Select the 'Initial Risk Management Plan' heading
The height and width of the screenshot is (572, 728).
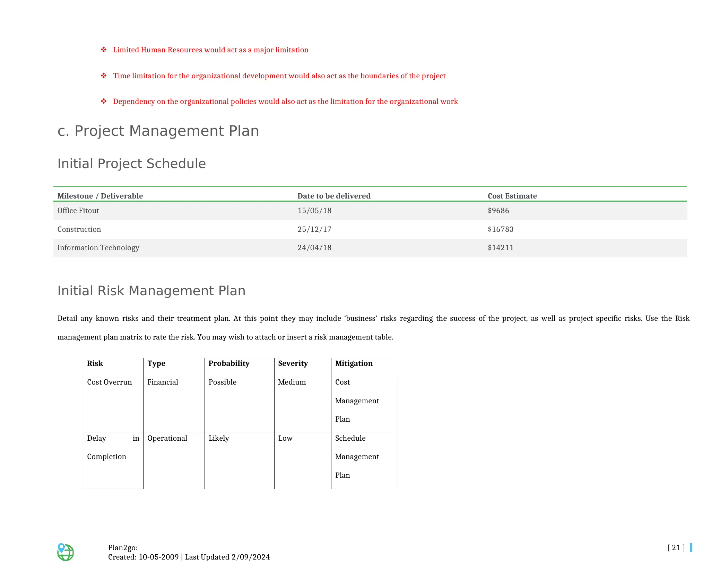click(x=151, y=291)
